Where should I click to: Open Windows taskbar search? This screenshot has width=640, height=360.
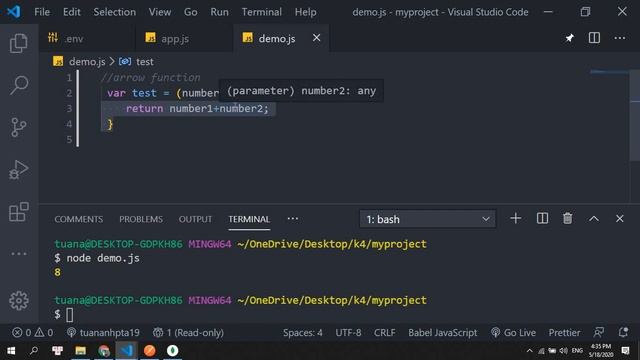(x=34, y=351)
